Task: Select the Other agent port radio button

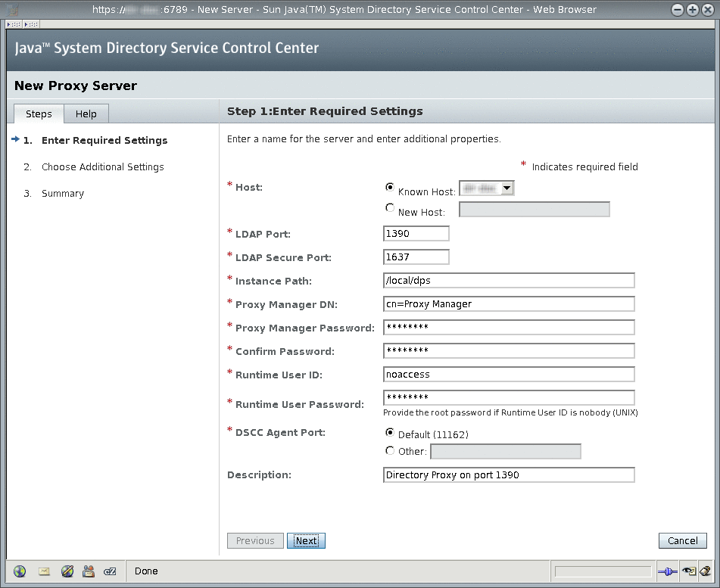Action: click(390, 451)
